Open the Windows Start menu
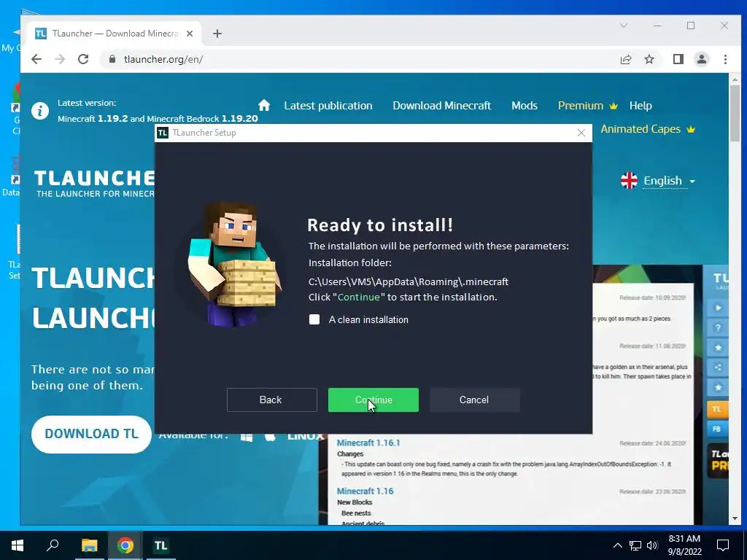747x560 pixels. click(x=18, y=545)
